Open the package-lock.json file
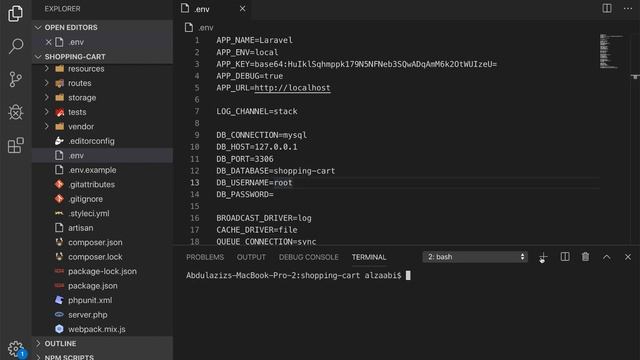640x360 pixels. 102,271
